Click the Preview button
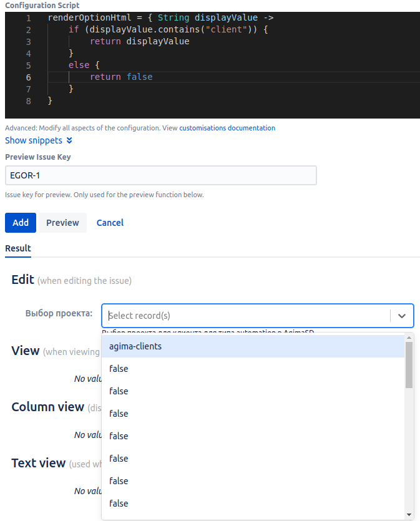This screenshot has height=521, width=420. [x=62, y=223]
